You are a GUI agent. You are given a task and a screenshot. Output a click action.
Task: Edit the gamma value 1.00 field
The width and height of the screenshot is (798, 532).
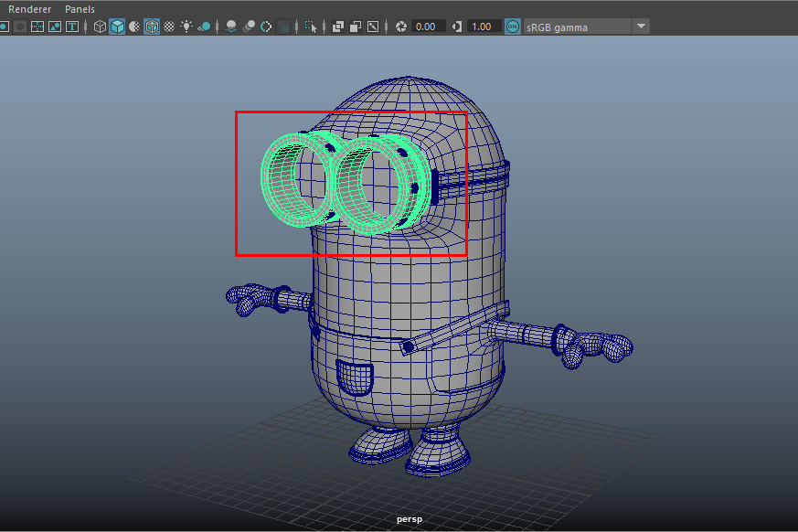pyautogui.click(x=484, y=27)
